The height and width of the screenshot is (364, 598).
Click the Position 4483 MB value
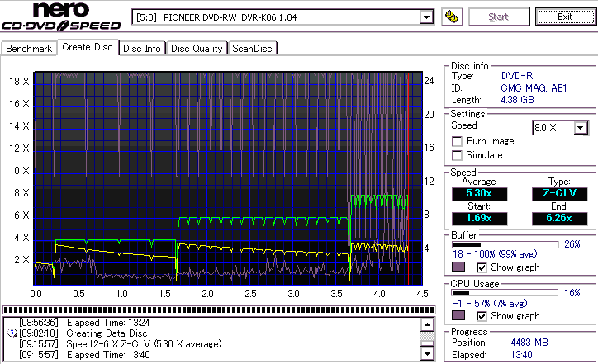coord(529,343)
